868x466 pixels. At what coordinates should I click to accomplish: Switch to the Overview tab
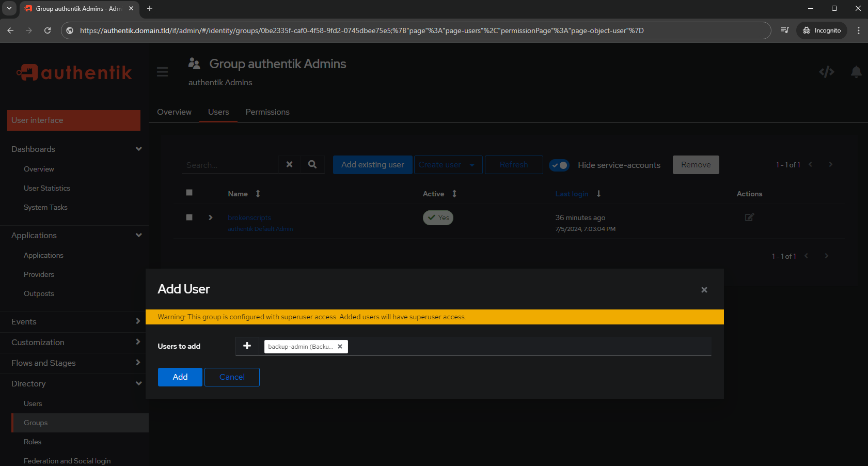pos(175,112)
